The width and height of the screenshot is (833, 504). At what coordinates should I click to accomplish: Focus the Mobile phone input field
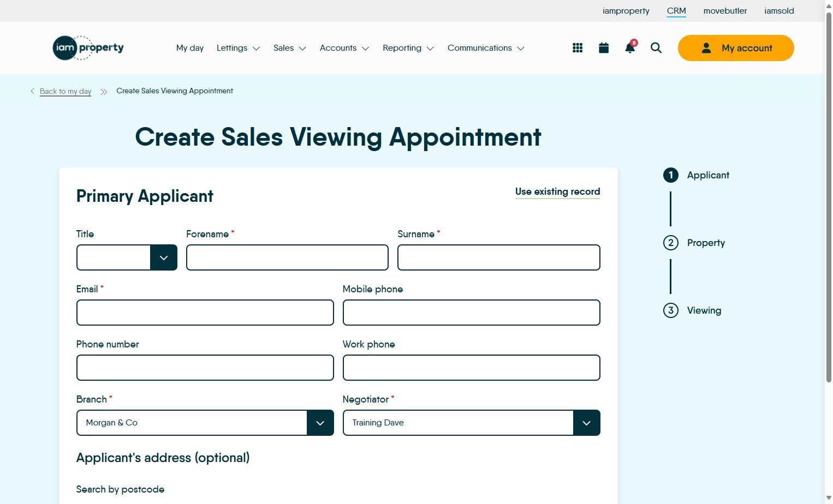472,313
